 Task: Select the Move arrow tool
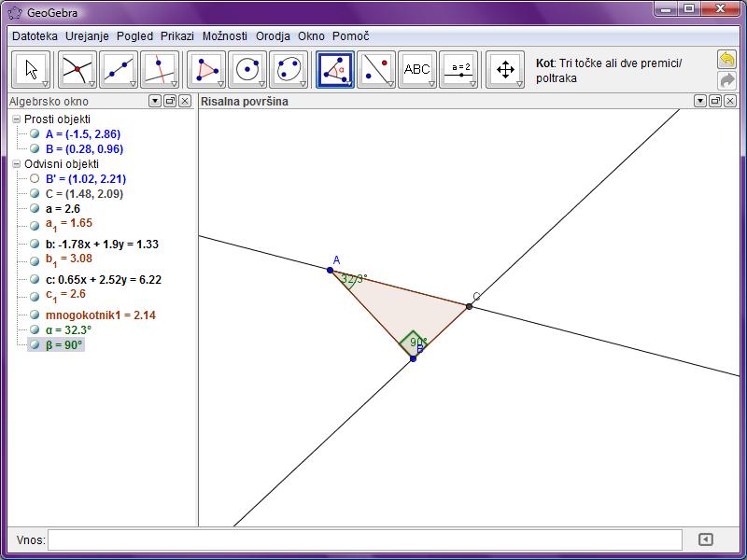pos(32,69)
